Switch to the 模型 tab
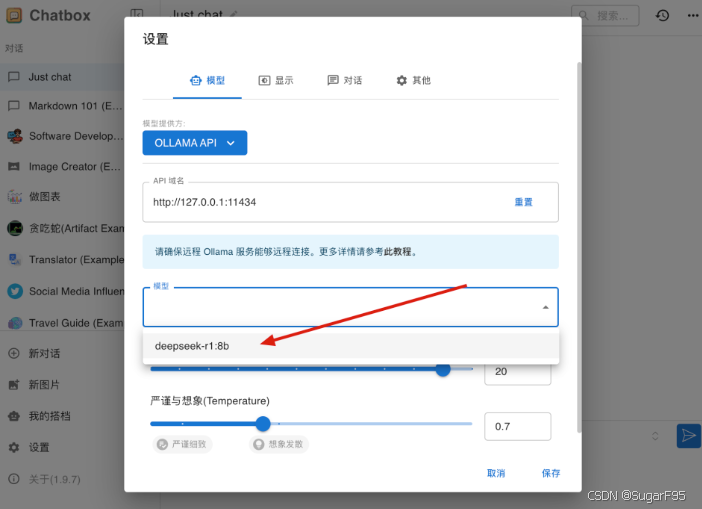 click(207, 81)
